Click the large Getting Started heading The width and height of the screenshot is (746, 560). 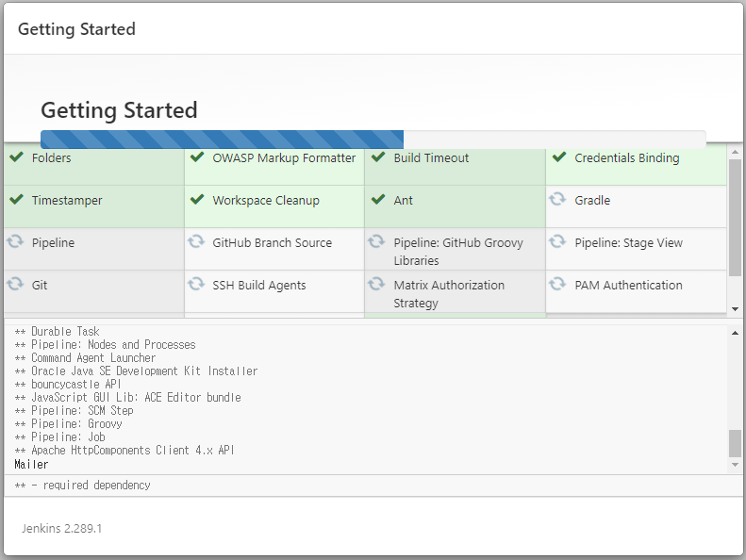tap(119, 110)
